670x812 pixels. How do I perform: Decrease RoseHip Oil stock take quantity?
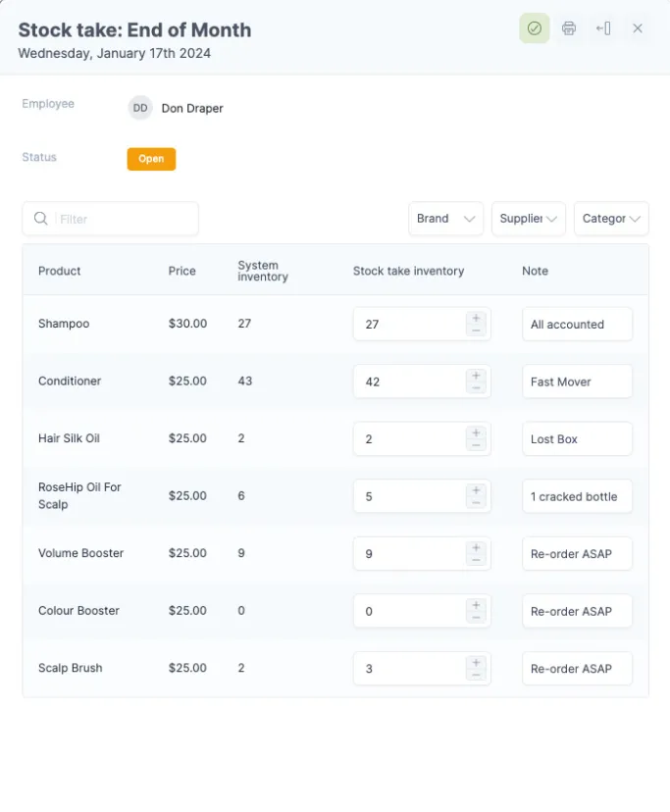[476, 503]
